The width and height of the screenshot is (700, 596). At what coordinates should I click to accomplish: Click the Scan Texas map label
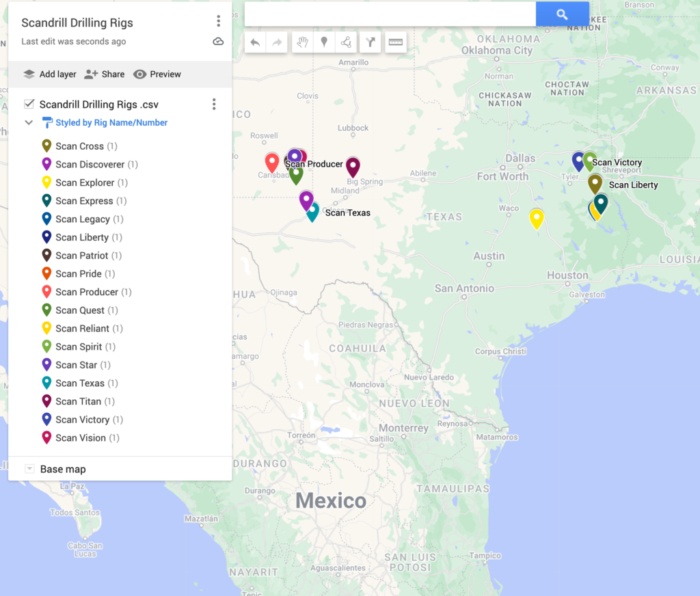point(348,213)
